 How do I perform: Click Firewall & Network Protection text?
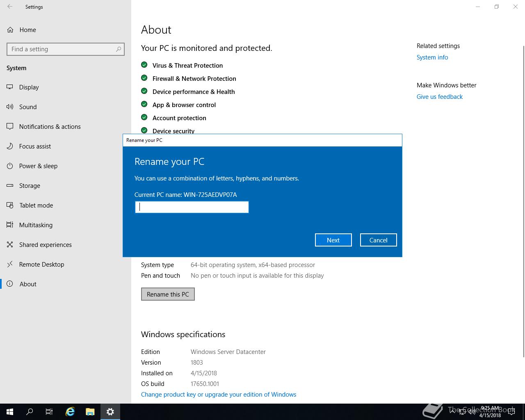point(194,79)
